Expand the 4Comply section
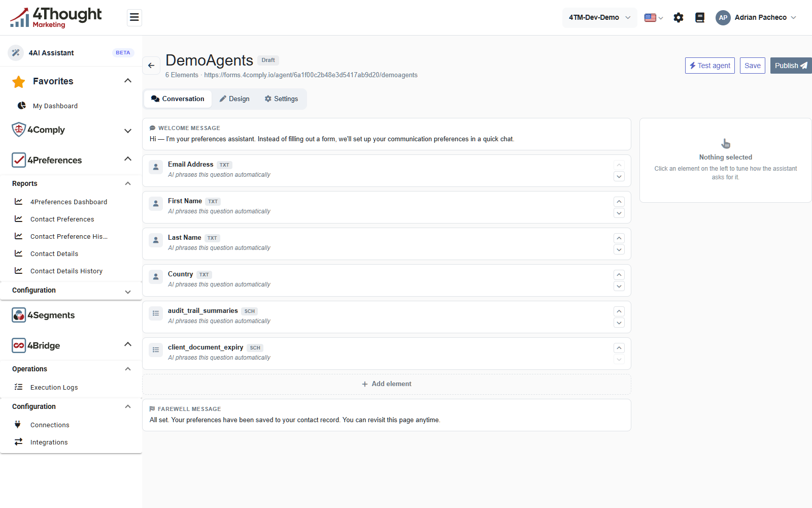The height and width of the screenshot is (508, 812). [128, 131]
